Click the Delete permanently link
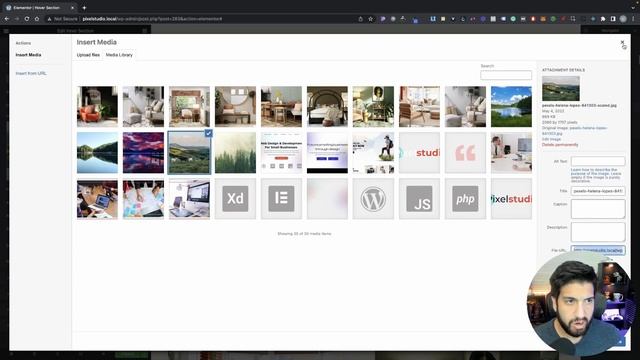The width and height of the screenshot is (640, 360). 560,144
